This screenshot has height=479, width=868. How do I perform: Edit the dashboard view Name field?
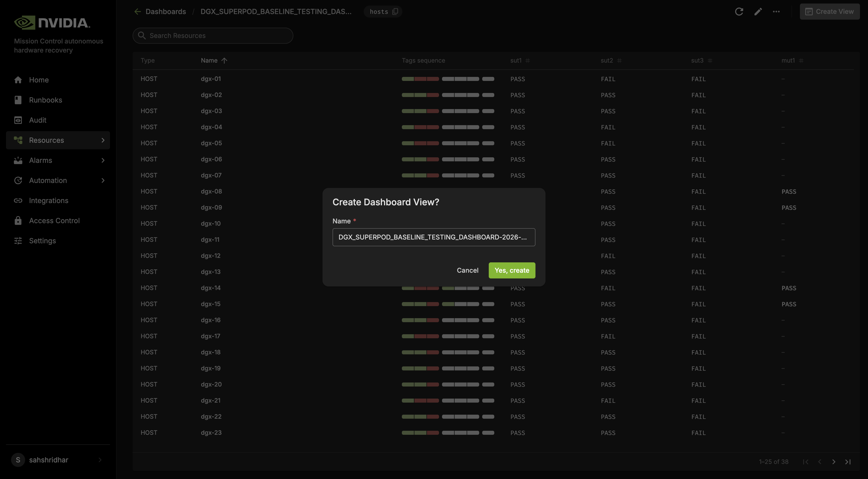tap(434, 237)
